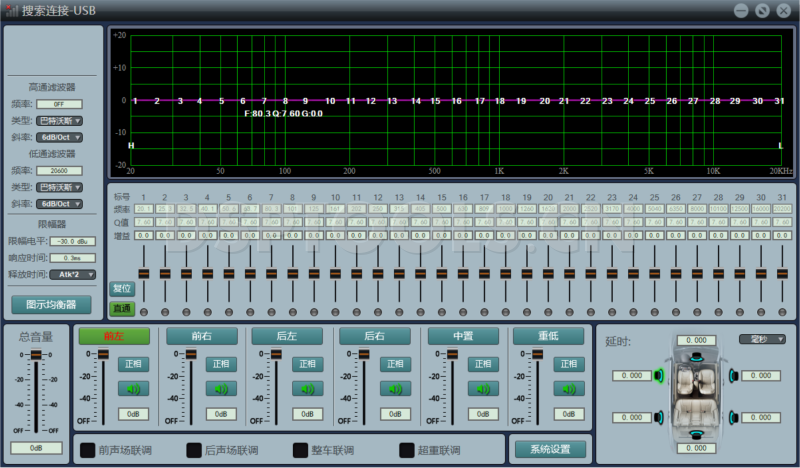Open 系统设置 system settings
Image resolution: width=800 pixels, height=468 pixels.
549,449
